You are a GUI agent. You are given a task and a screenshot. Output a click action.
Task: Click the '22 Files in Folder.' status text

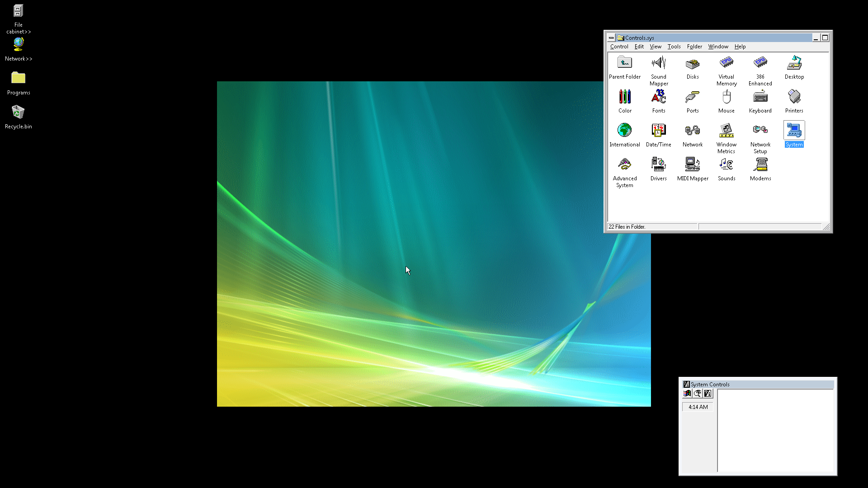[627, 227]
